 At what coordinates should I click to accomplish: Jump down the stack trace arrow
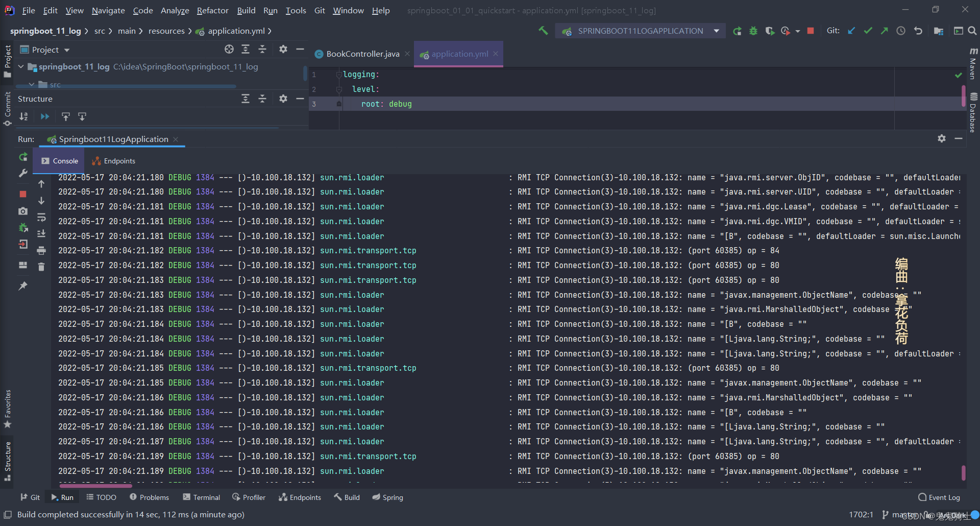(41, 201)
